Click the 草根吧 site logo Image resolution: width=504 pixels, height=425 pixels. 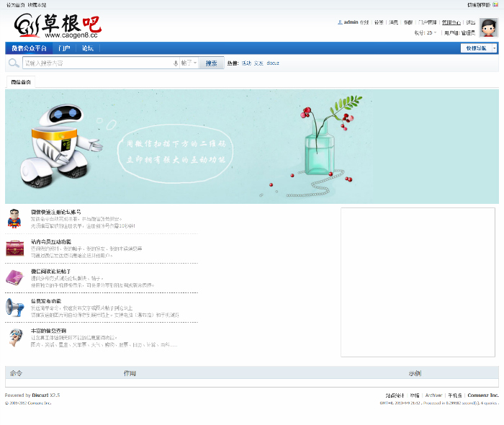pos(57,27)
